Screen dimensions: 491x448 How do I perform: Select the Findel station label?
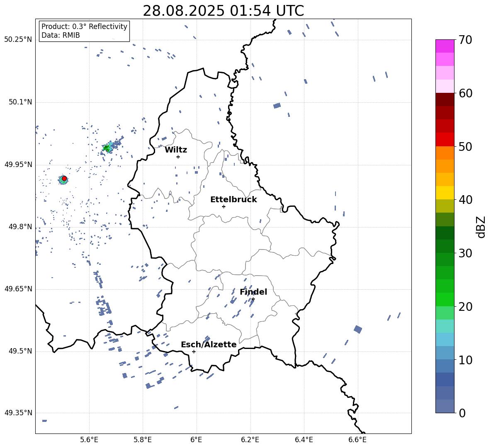253,292
